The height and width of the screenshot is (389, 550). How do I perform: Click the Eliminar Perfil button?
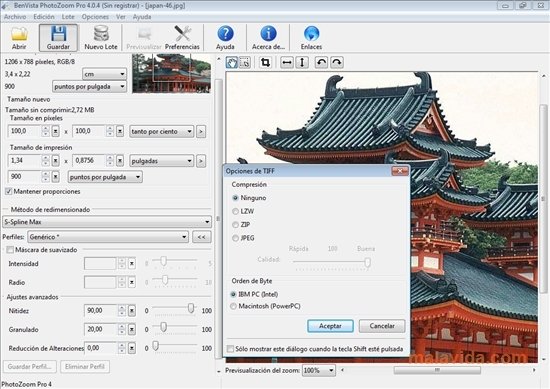pos(85,367)
